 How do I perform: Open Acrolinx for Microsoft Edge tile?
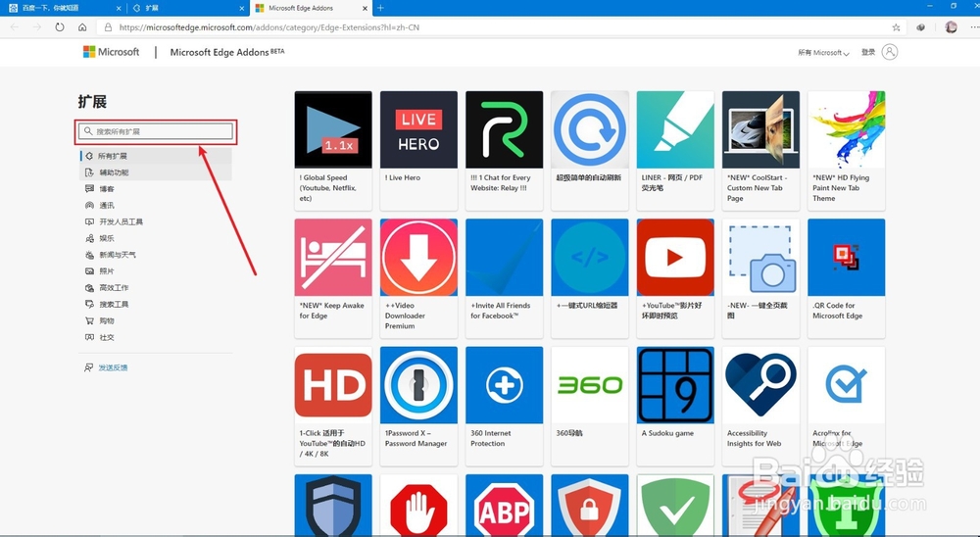847,406
